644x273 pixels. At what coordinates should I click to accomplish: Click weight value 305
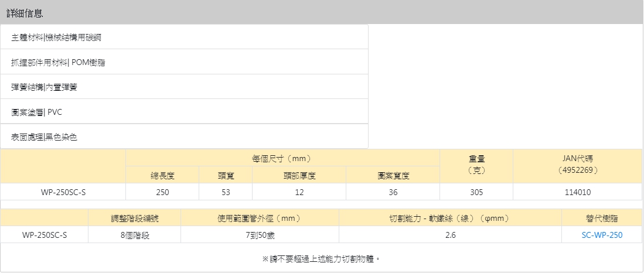click(x=476, y=192)
